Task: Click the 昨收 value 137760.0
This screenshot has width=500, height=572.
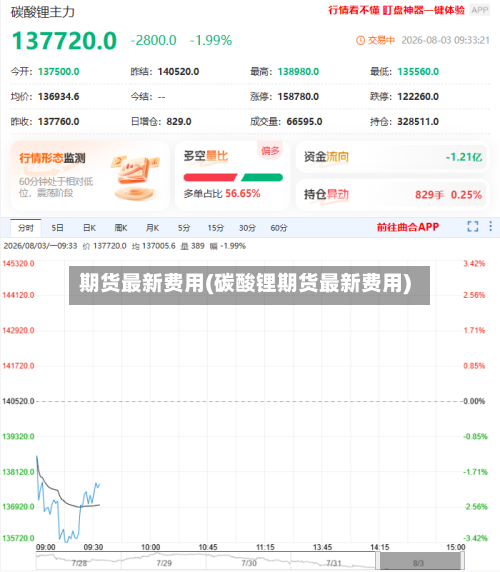Action: coord(59,121)
